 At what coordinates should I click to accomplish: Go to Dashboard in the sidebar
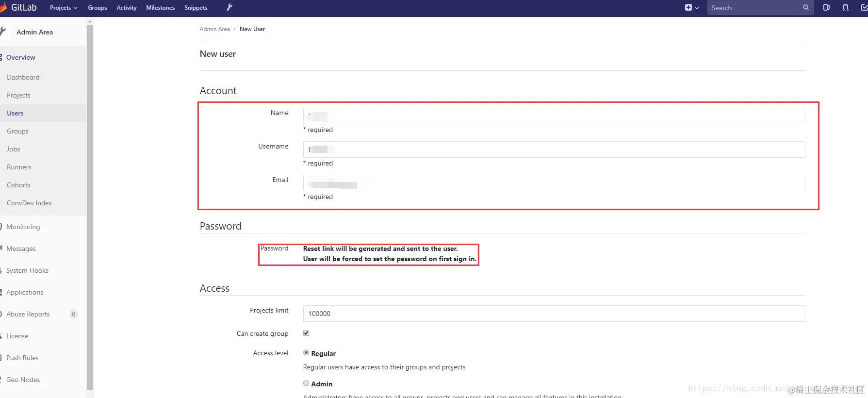pyautogui.click(x=23, y=77)
